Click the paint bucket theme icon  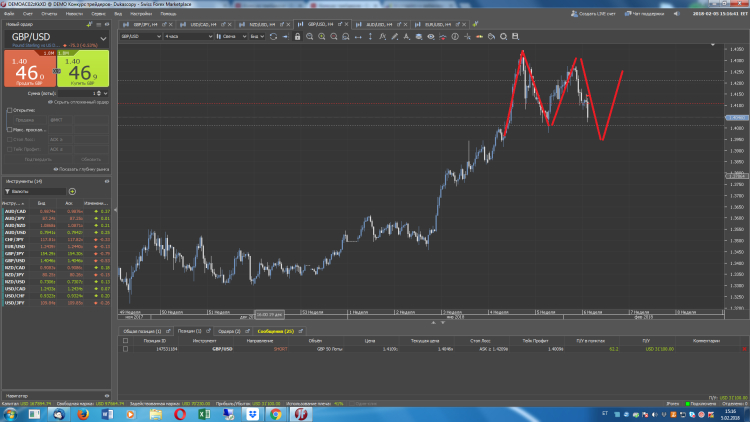click(x=491, y=36)
